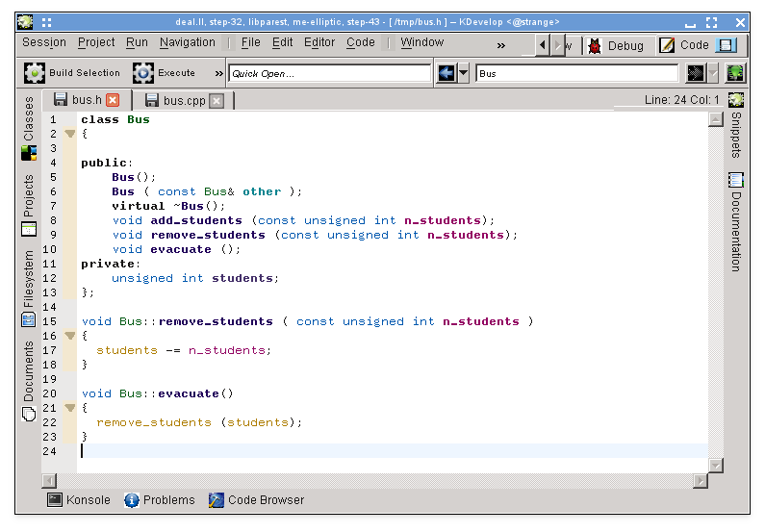Screen dimensions: 765x532
Task: Click the Bus outline input field
Action: click(577, 74)
